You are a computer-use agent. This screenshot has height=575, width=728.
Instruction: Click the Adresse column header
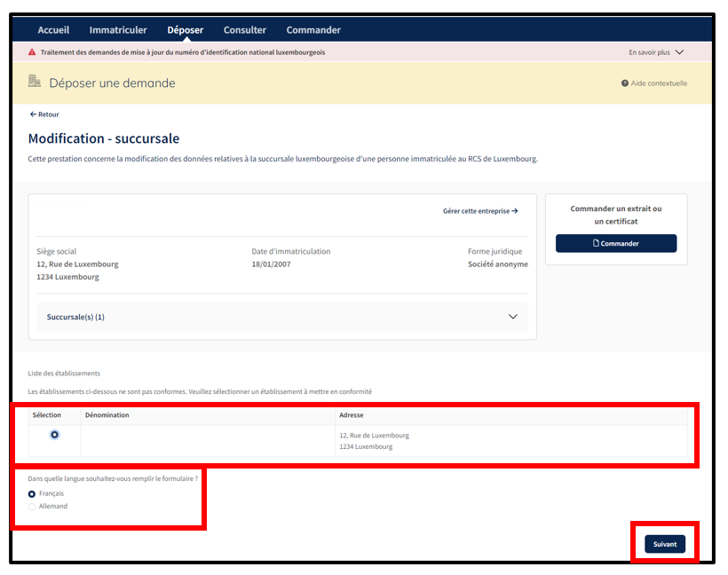click(352, 415)
